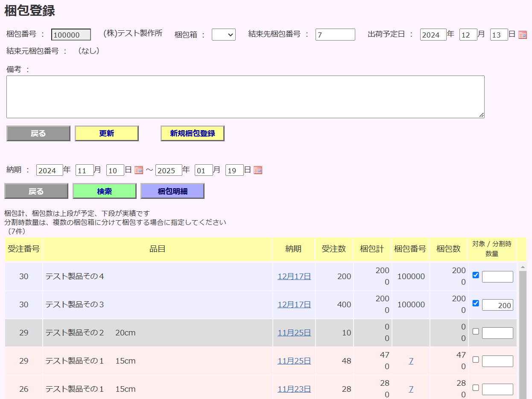Open 梱包番号 7 link in order 29 row
This screenshot has height=399, width=532.
pos(411,361)
